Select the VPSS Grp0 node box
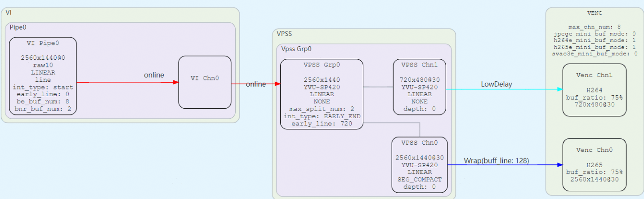This screenshot has height=199, width=644. [x=322, y=94]
